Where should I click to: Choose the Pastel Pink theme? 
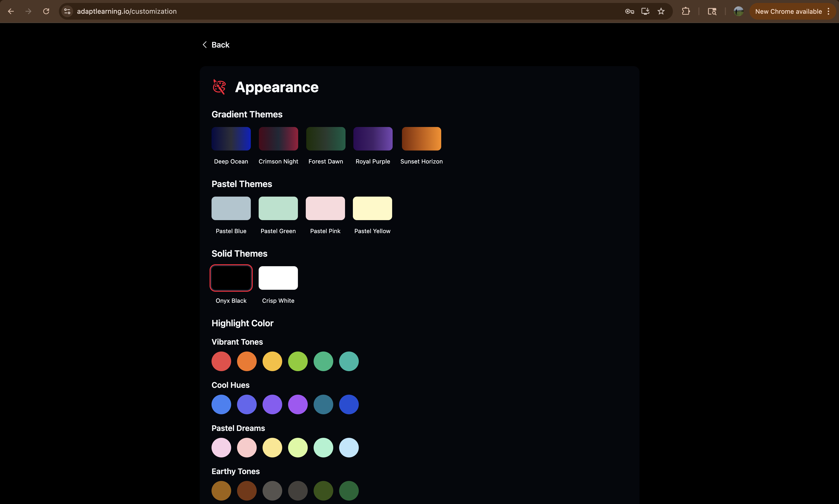click(x=325, y=208)
